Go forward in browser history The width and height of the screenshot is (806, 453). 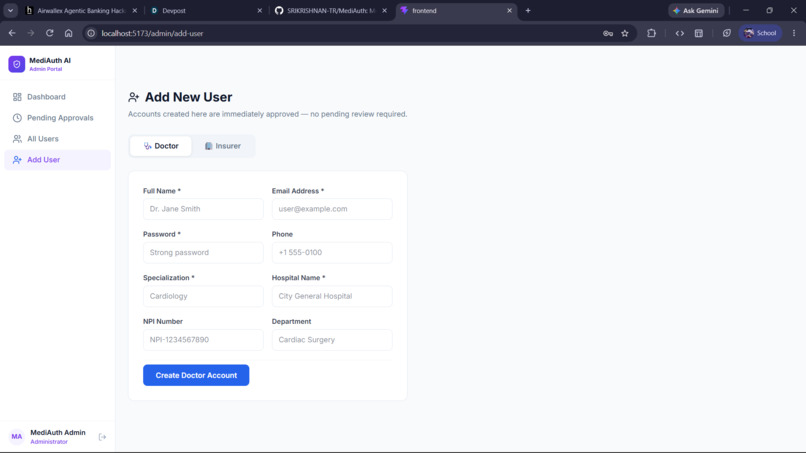[31, 33]
